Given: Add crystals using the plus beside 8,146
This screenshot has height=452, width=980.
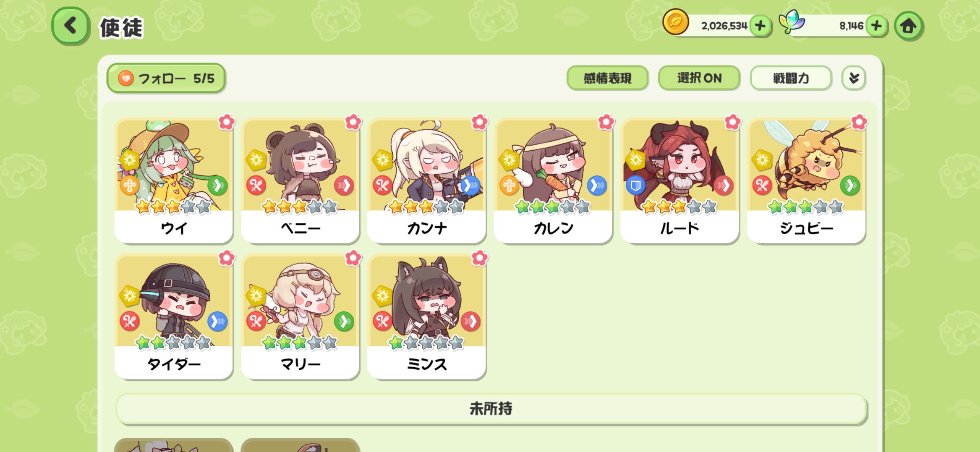Looking at the screenshot, I should (876, 26).
